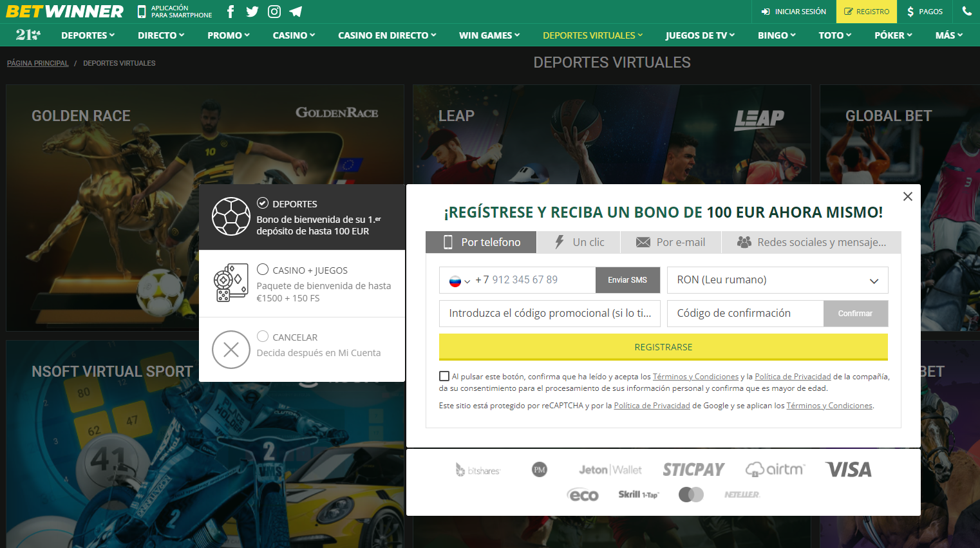Image resolution: width=980 pixels, height=548 pixels.
Task: Click the 21+ age restriction icon
Action: point(28,35)
